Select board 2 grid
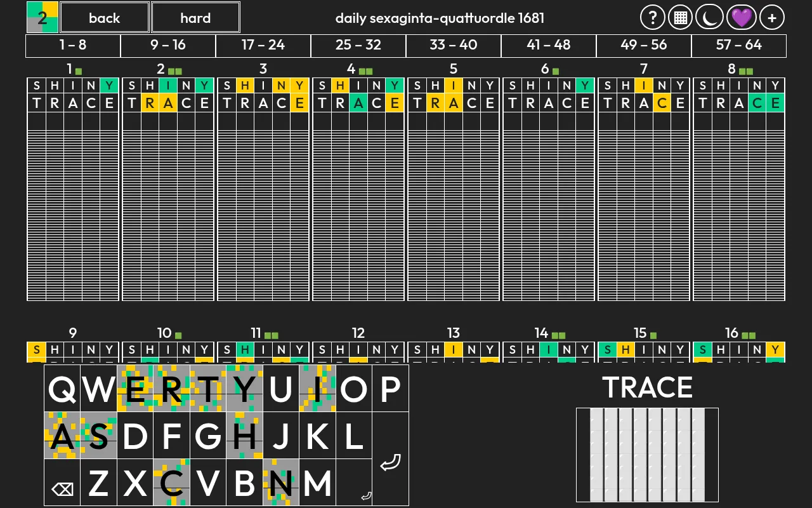 tap(168, 189)
